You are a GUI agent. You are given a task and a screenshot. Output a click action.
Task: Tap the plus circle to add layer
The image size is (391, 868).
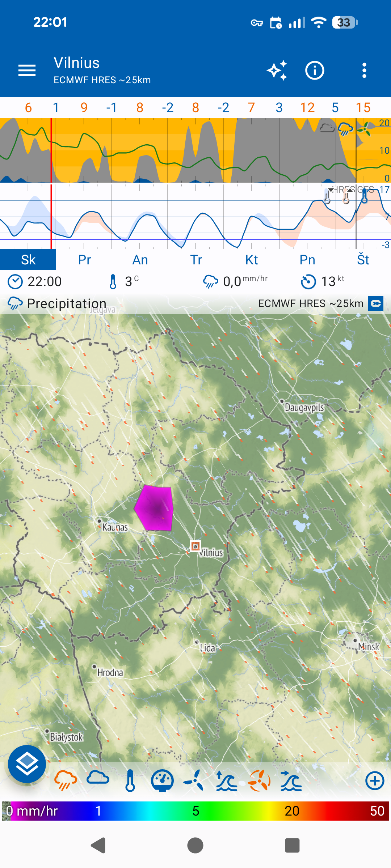pyautogui.click(x=375, y=780)
